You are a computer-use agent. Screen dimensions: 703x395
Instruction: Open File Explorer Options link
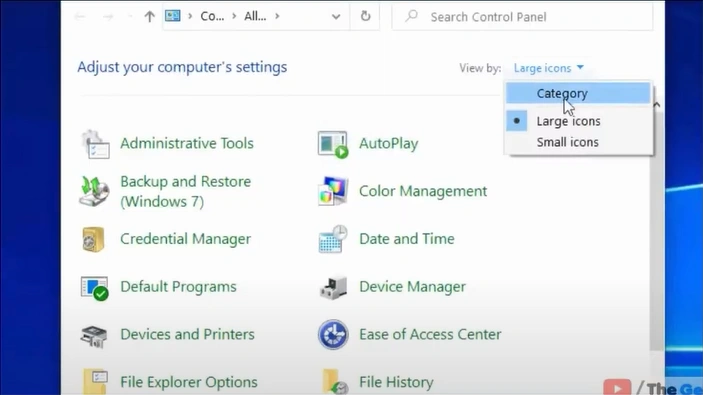[189, 382]
